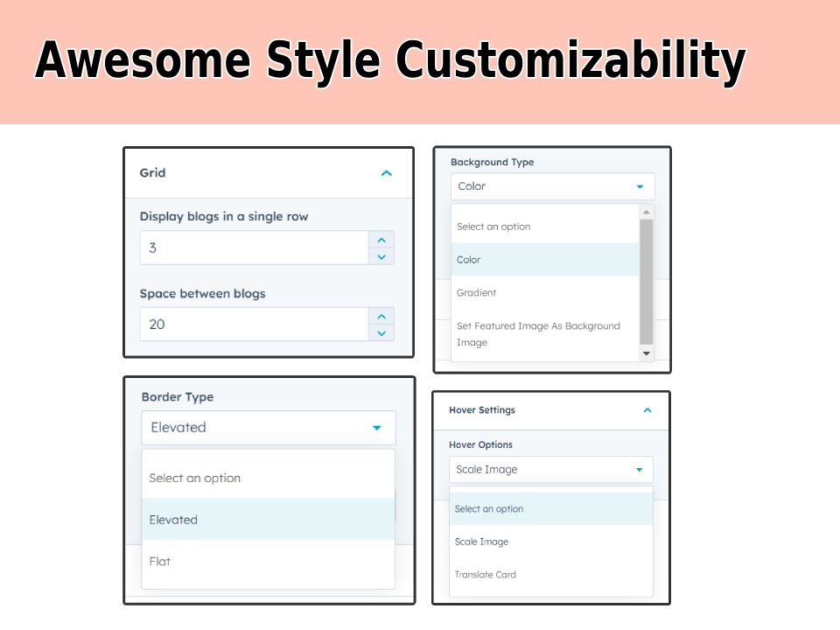Click the Space between blogs input field

[x=254, y=324]
